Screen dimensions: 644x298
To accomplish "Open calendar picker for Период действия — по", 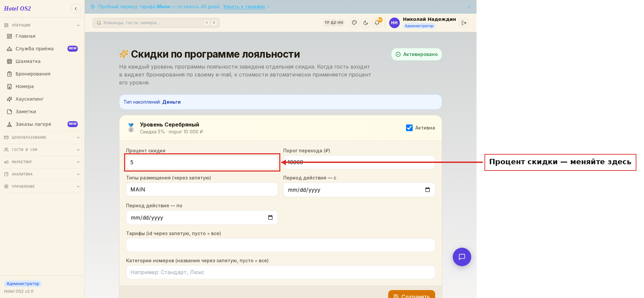I will (x=270, y=218).
